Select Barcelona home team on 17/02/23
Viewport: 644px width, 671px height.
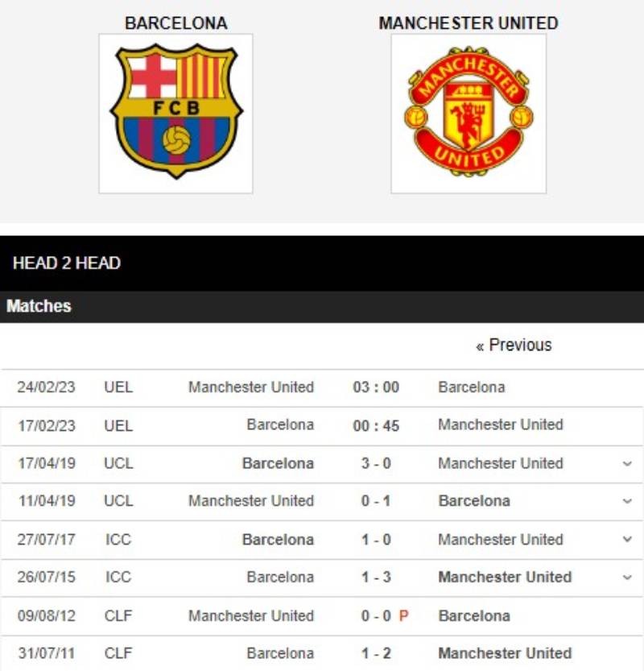tap(280, 425)
